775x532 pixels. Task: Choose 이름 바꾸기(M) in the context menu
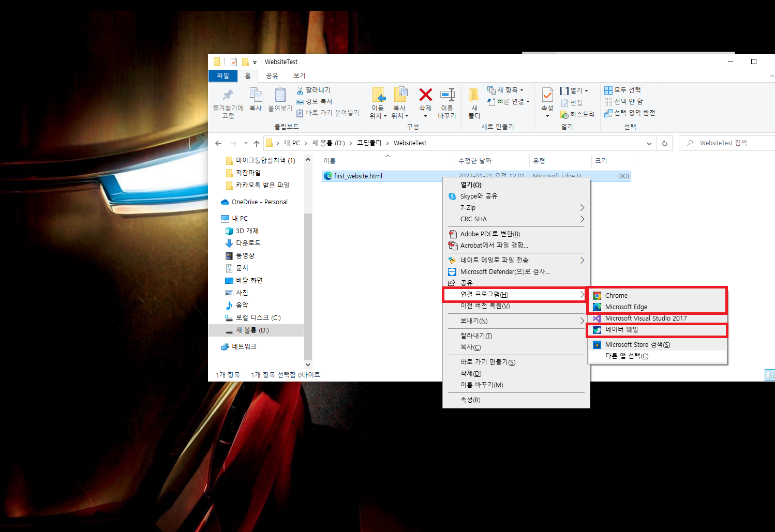click(516, 385)
